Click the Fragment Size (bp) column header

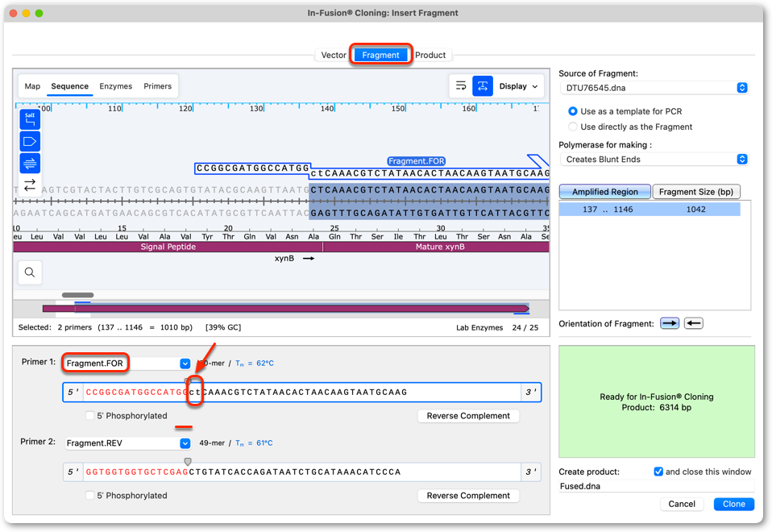coord(696,192)
